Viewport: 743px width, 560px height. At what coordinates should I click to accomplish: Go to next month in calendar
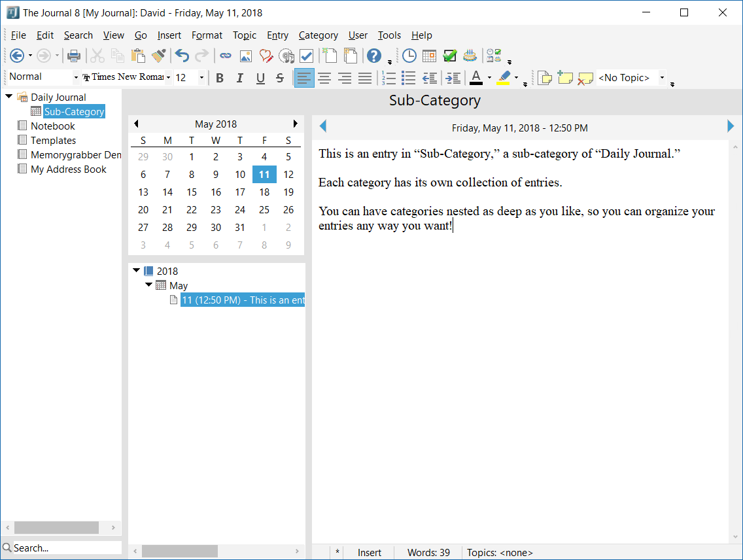(x=295, y=124)
